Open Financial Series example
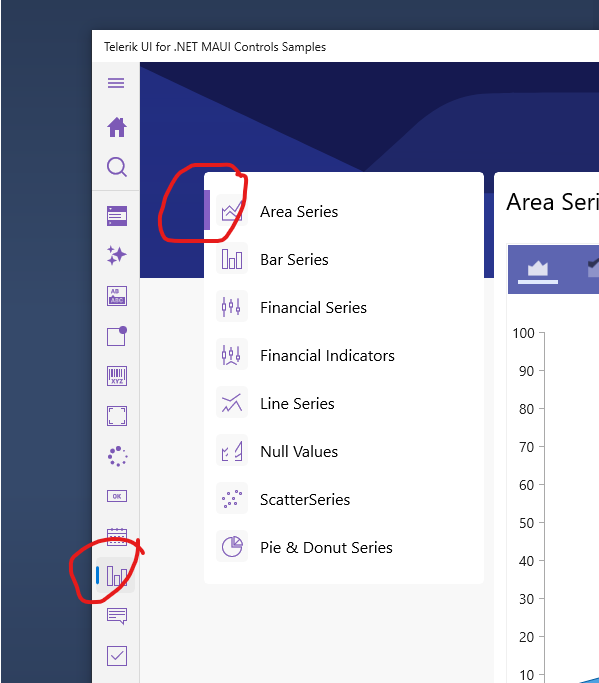The width and height of the screenshot is (599, 683). tap(344, 308)
